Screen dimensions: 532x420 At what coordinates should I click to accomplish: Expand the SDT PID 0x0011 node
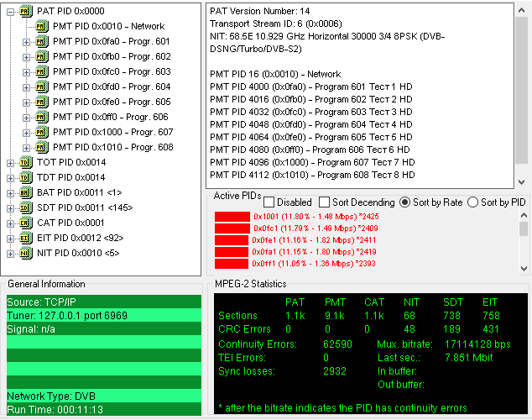point(11,208)
